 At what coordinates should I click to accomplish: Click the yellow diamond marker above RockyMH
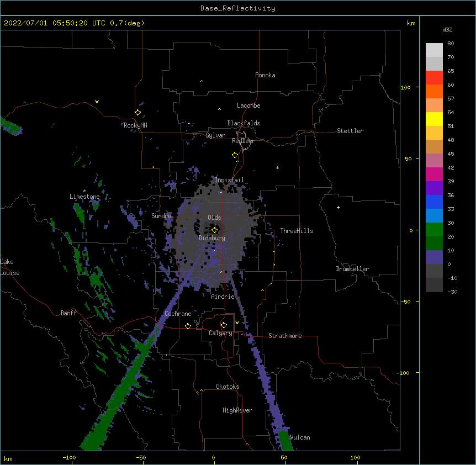coord(138,113)
